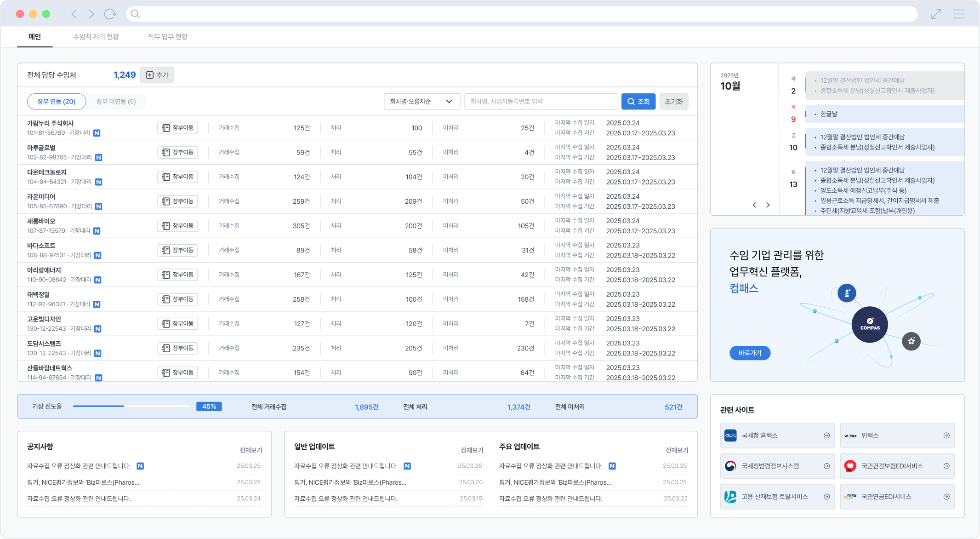Click the 105건 unprocessed count for 새롬바이오
Viewport: 980px width, 539px height.
(526, 226)
